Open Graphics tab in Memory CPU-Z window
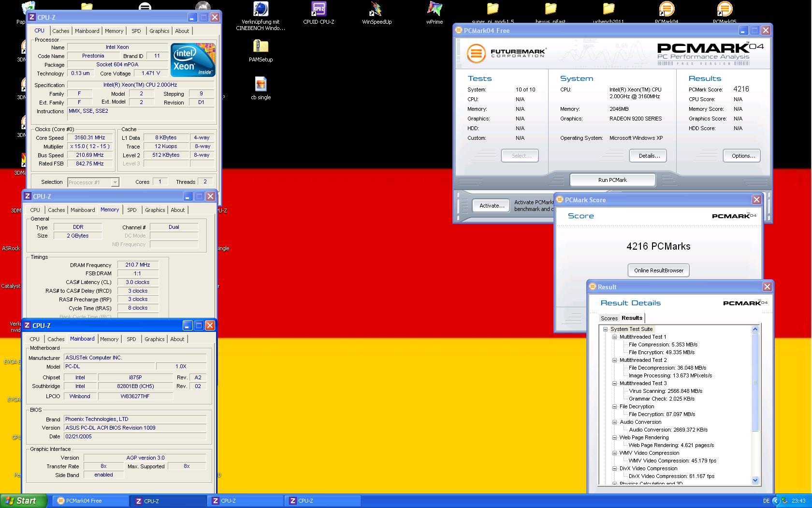Viewport: 812px width, 508px height. 155,210
